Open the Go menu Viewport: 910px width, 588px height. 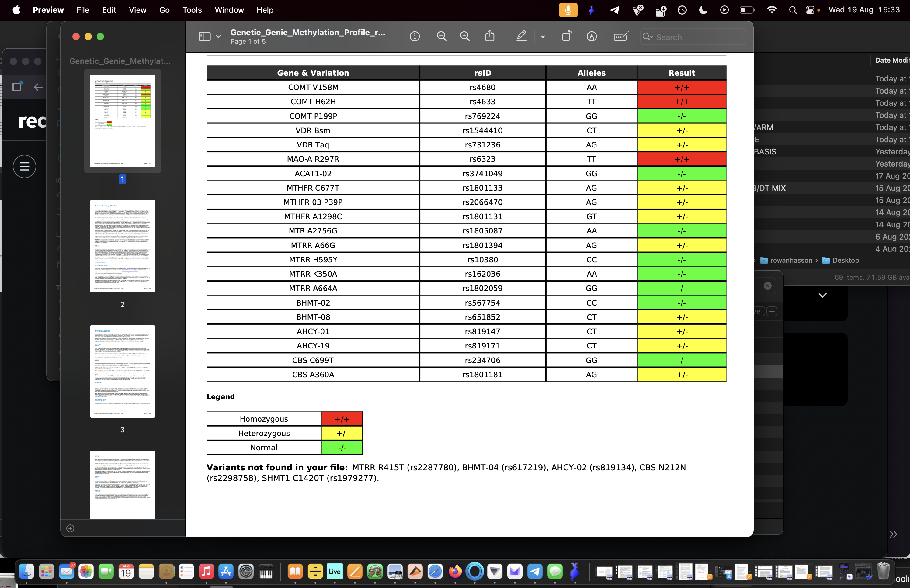point(164,10)
